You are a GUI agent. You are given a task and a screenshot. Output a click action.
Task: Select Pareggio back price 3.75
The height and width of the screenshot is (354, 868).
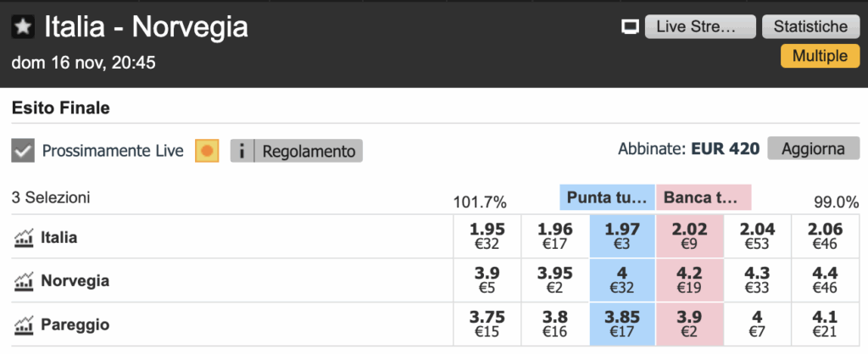point(487,324)
